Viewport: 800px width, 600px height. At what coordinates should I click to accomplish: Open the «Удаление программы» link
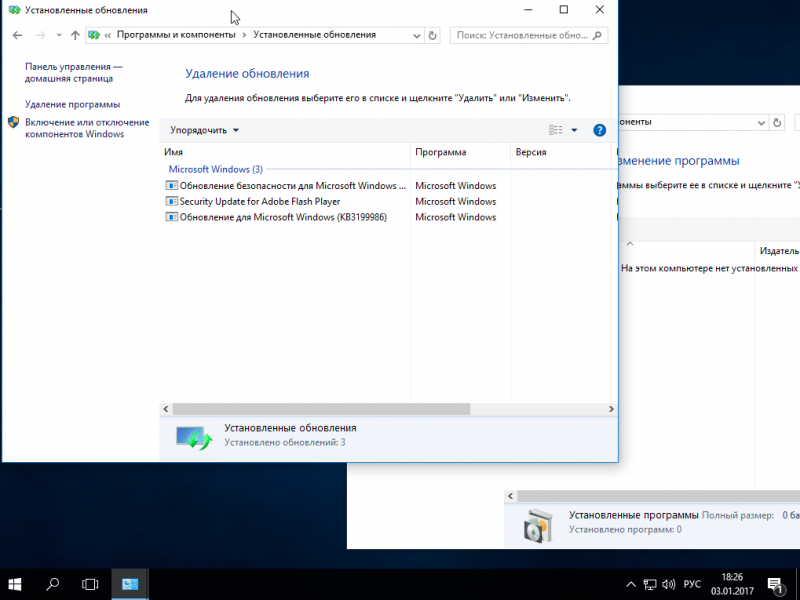point(72,104)
